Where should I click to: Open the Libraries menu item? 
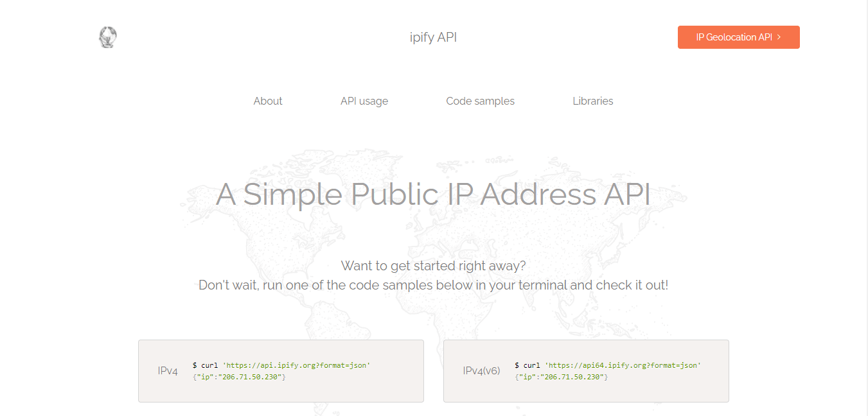click(x=593, y=101)
